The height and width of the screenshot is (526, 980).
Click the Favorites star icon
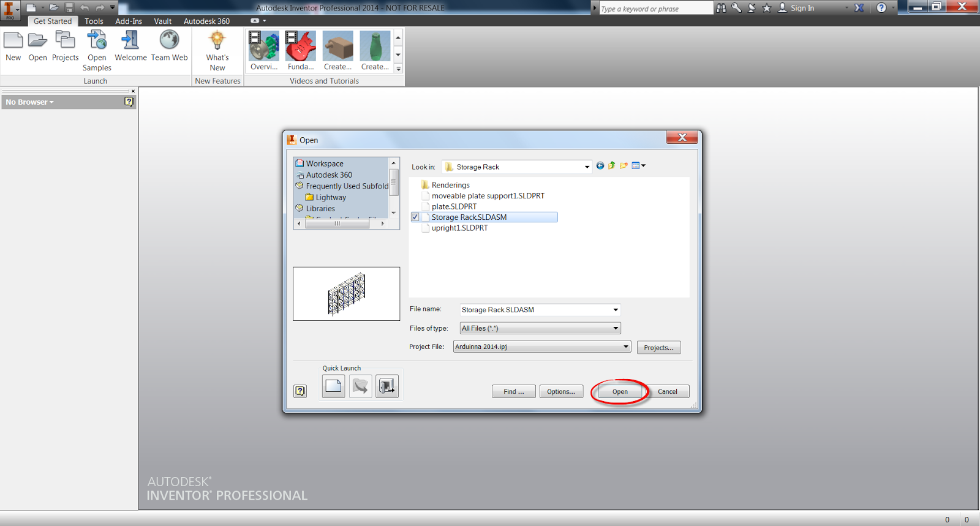click(766, 8)
